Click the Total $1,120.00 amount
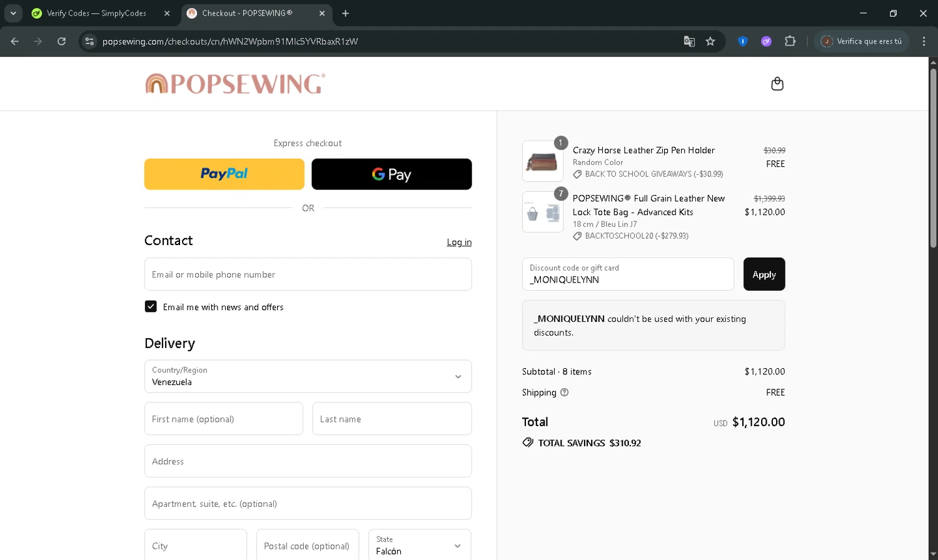The height and width of the screenshot is (560, 938). (758, 422)
